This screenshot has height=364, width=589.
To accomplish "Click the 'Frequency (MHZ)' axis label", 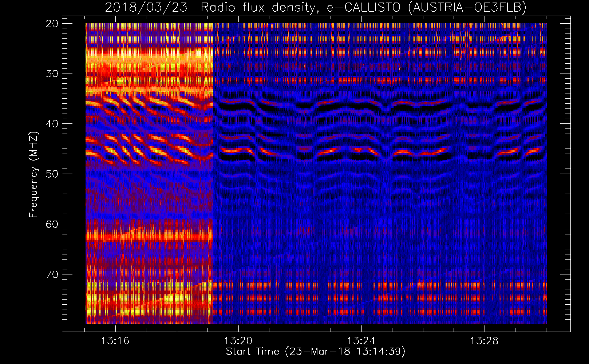I will pyautogui.click(x=33, y=175).
